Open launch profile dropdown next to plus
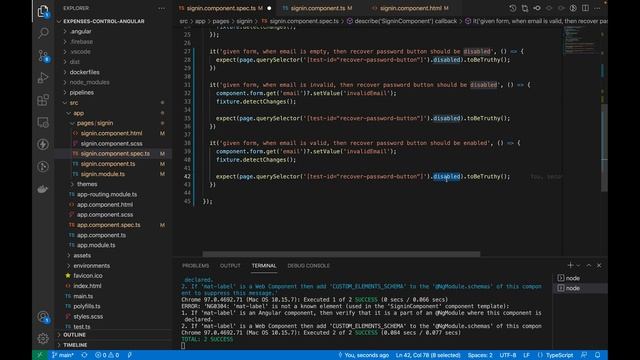Image resolution: width=640 pixels, height=360 pixels. pyautogui.click(x=578, y=265)
